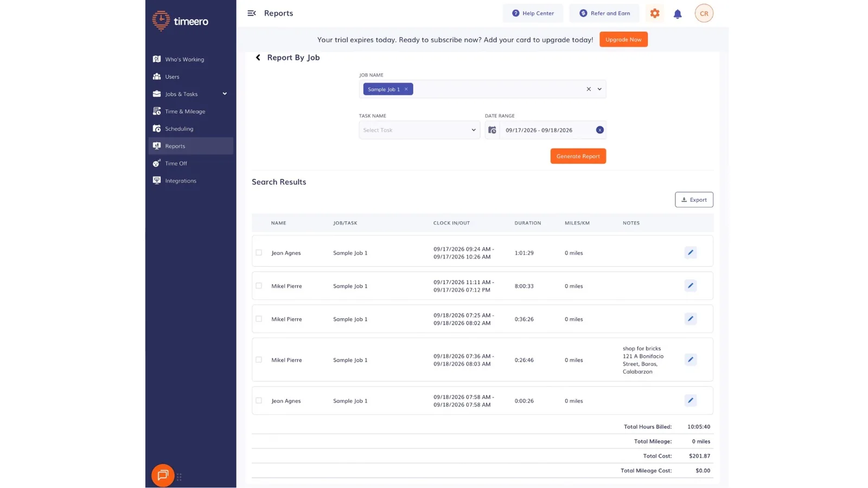Open notifications bell
The height and width of the screenshot is (488, 868).
[x=678, y=14]
